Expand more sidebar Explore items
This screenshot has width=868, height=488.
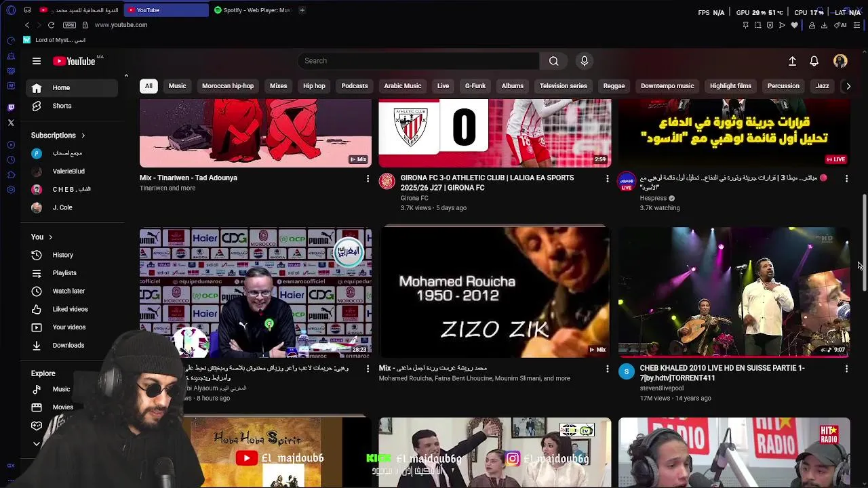coord(37,444)
